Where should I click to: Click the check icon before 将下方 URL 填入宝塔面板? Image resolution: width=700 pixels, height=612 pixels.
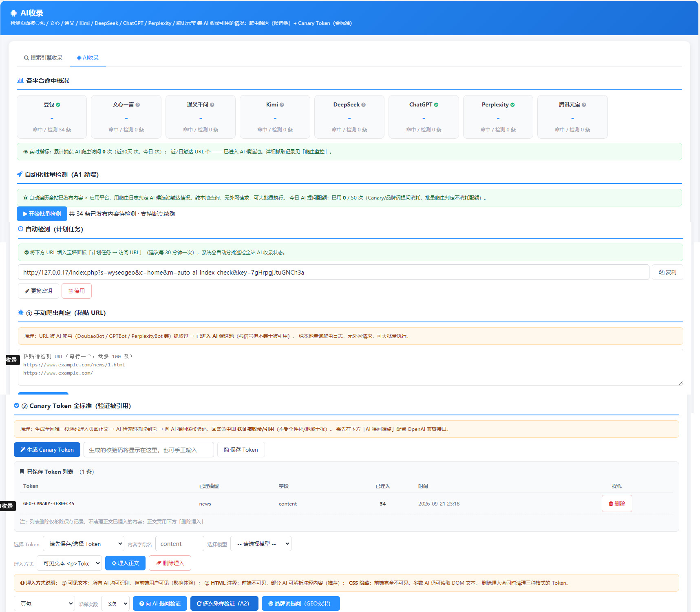pyautogui.click(x=26, y=253)
